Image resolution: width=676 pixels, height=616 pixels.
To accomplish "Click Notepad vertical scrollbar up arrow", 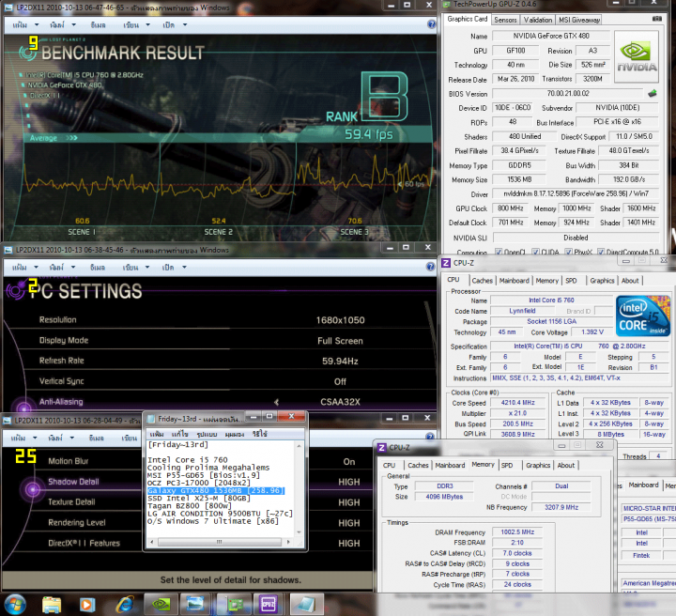I will pyautogui.click(x=299, y=446).
